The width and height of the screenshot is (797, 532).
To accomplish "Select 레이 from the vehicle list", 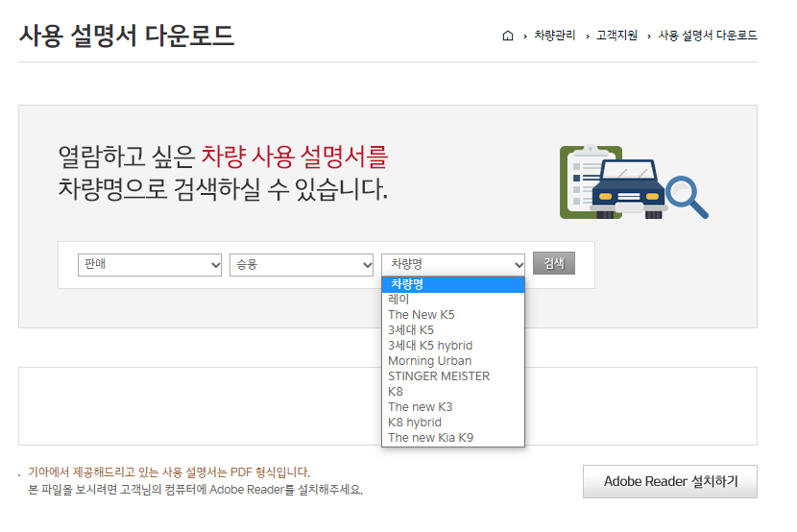I will pos(453,300).
